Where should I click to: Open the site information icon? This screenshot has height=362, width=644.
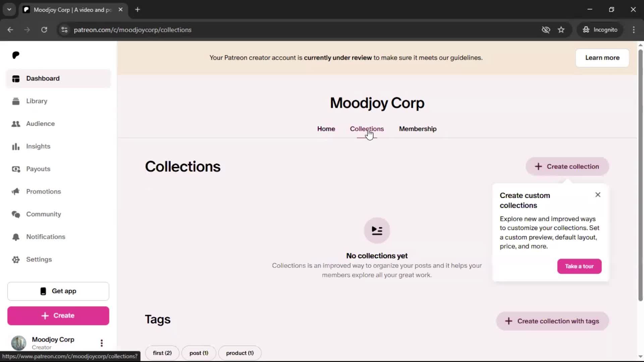tap(64, 30)
